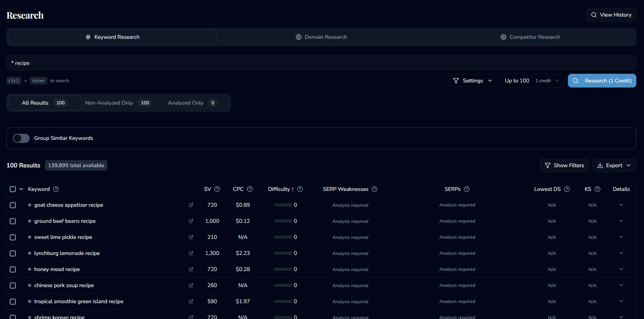Image resolution: width=644 pixels, height=319 pixels.
Task: Open the Export dropdown menu
Action: [614, 166]
